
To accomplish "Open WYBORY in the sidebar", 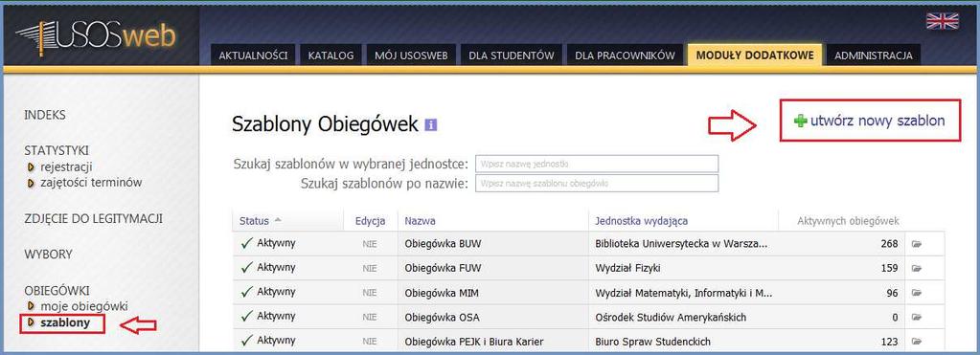I will [x=48, y=255].
